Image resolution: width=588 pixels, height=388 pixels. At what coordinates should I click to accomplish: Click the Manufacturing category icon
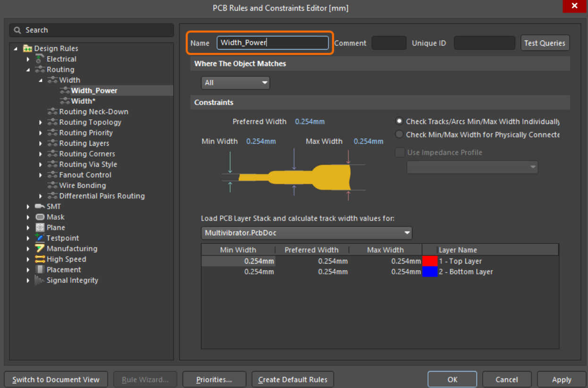40,248
